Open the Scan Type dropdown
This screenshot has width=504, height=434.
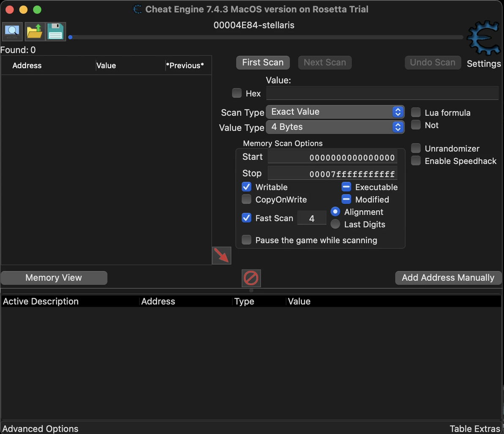pyautogui.click(x=335, y=112)
